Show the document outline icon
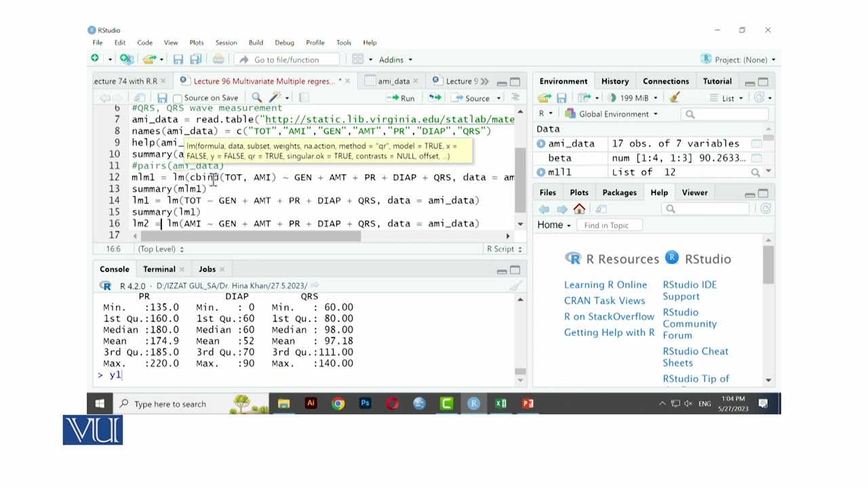Viewport: 868px width, 488px height. (515, 98)
